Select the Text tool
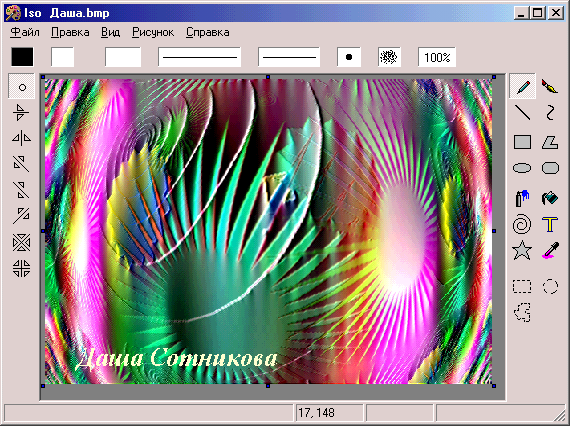The image size is (570, 426). [550, 224]
